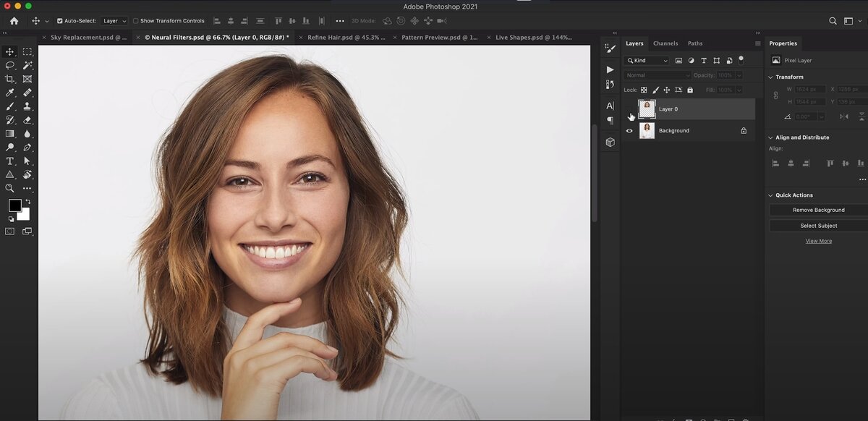The image size is (868, 421).
Task: Select the Magic Wand selection tool
Action: [27, 65]
